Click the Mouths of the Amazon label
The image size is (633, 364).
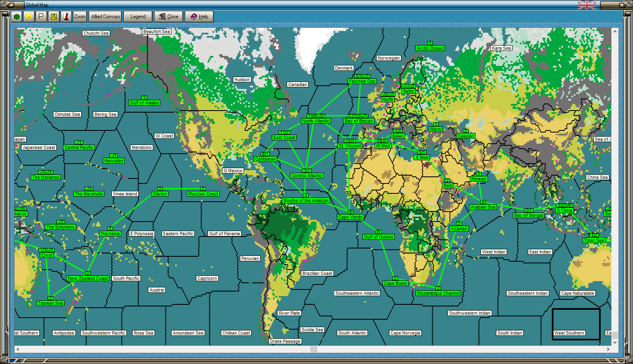click(306, 200)
